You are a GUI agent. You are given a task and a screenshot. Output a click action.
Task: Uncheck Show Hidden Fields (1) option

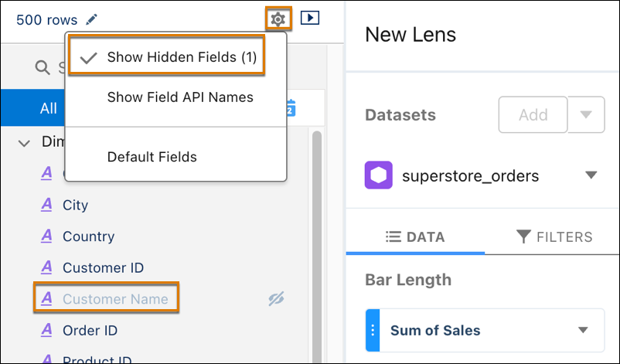(166, 56)
